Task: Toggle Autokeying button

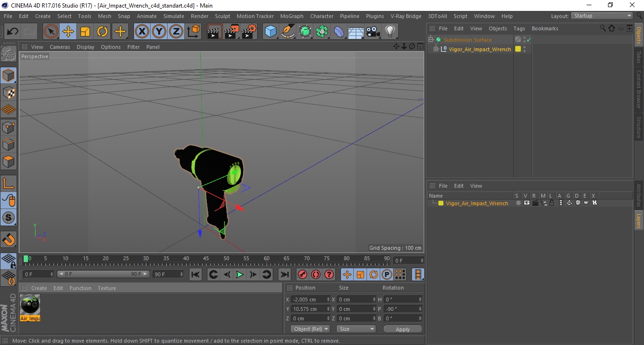Action: tap(316, 274)
